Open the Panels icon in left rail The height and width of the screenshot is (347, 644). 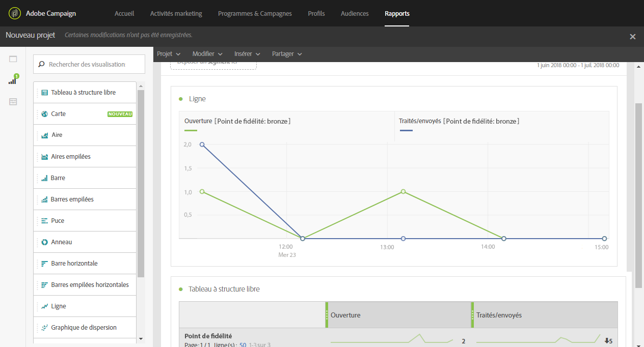[x=13, y=59]
